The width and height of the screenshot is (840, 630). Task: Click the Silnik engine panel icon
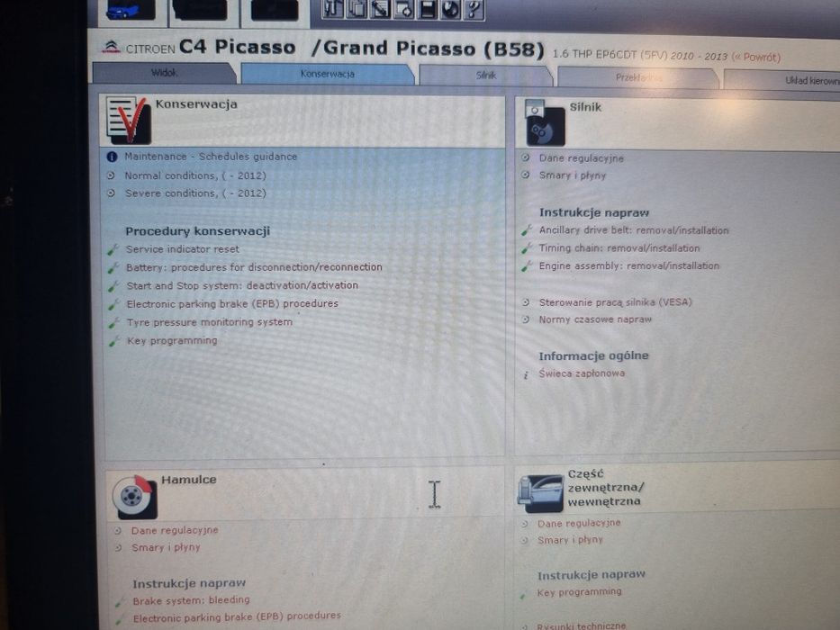tap(545, 124)
